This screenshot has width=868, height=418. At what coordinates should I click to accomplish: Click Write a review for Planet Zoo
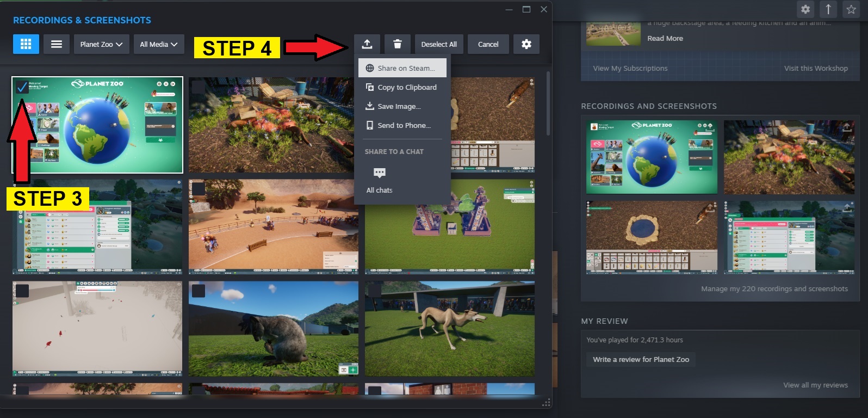[x=641, y=359]
